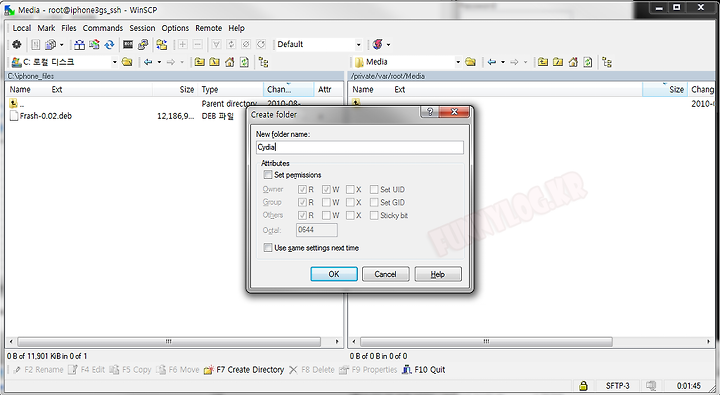The width and height of the screenshot is (720, 395).
Task: Click Cancel in Create folder dialog
Action: (x=385, y=274)
